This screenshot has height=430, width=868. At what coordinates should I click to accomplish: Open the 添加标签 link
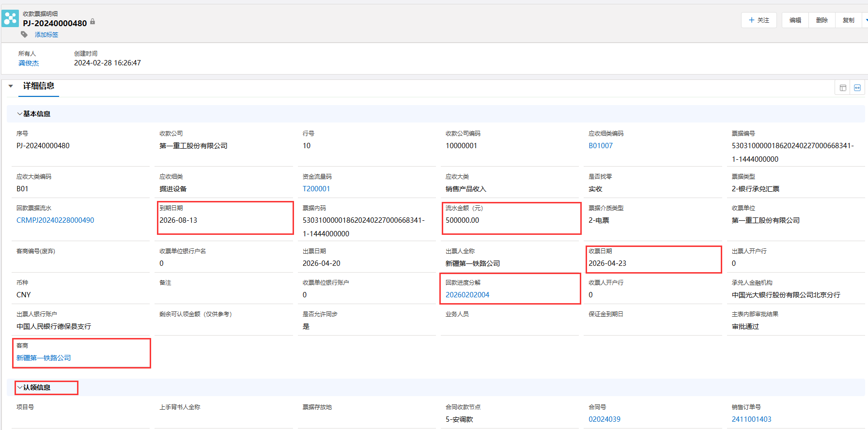click(x=46, y=35)
